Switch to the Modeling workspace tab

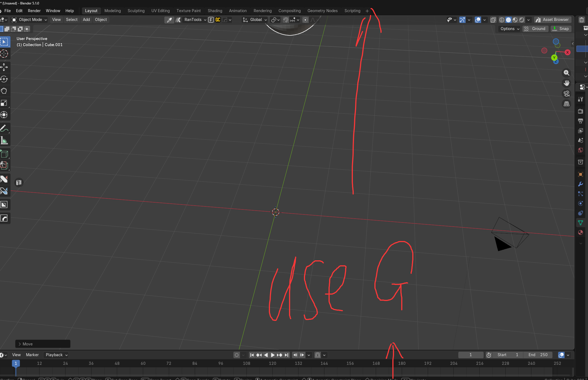[112, 11]
